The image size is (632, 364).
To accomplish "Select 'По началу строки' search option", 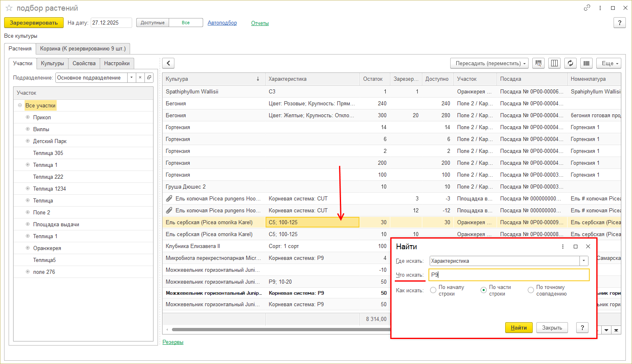I will [x=433, y=290].
